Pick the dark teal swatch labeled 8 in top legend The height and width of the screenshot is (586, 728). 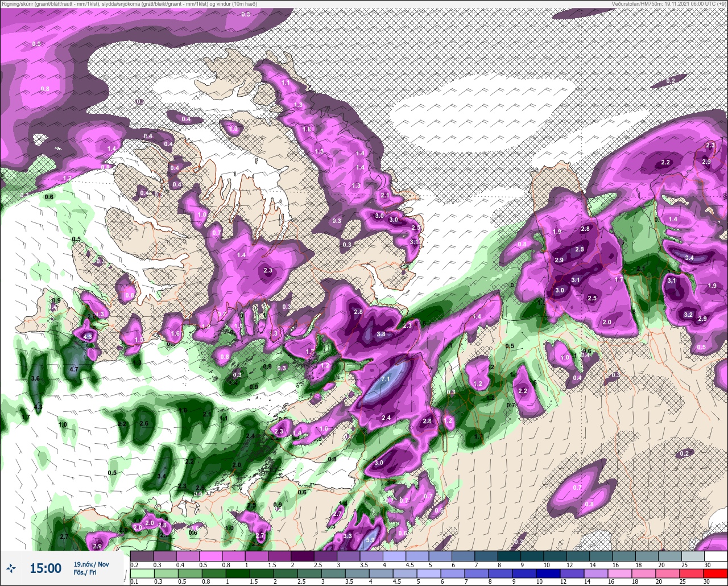click(509, 556)
